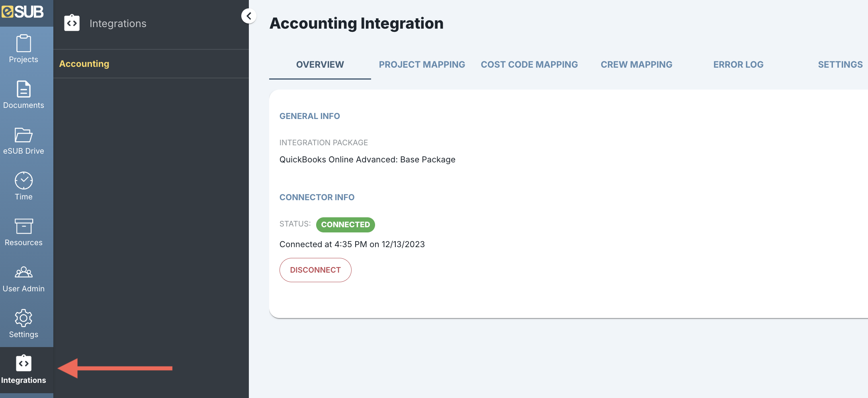Open the Time section
Image resolution: width=868 pixels, height=398 pixels.
click(x=23, y=187)
